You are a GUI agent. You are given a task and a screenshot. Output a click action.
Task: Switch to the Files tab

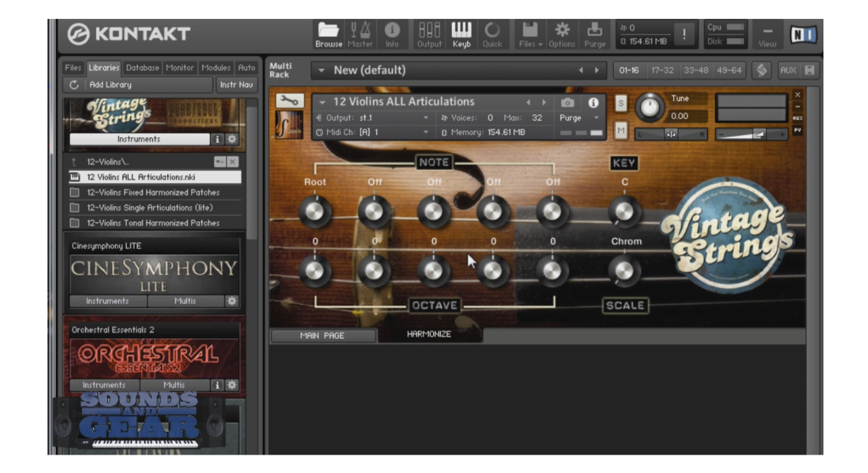click(73, 68)
